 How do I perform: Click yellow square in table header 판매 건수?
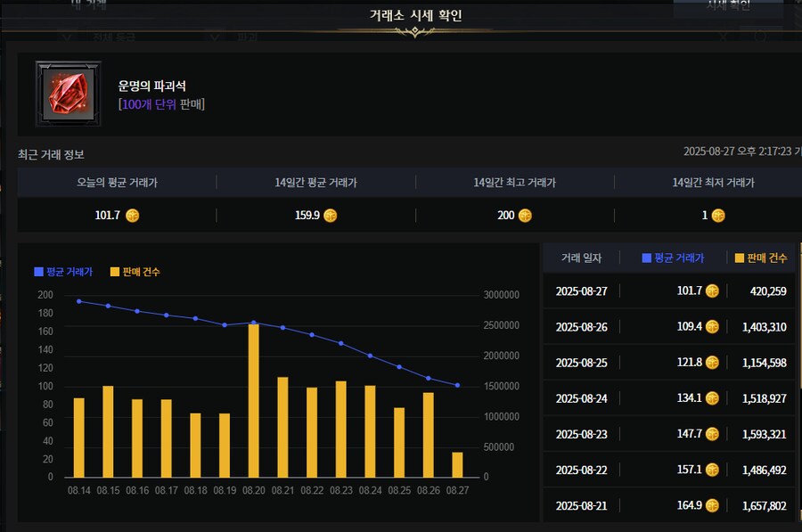pyautogui.click(x=739, y=258)
